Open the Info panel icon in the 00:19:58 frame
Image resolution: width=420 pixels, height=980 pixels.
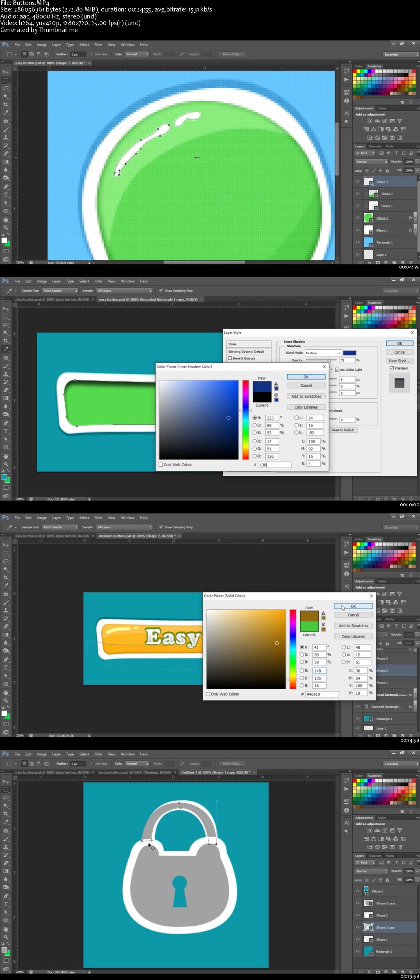click(347, 810)
